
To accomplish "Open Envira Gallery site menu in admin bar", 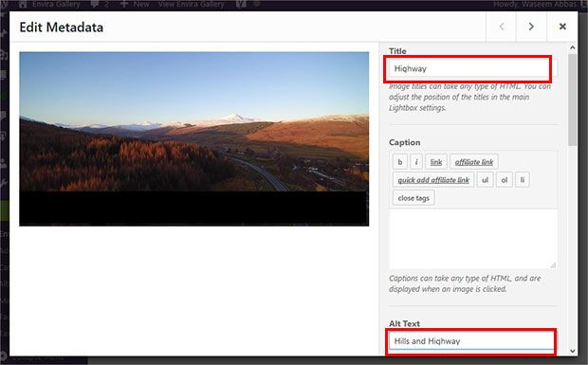I will point(49,5).
